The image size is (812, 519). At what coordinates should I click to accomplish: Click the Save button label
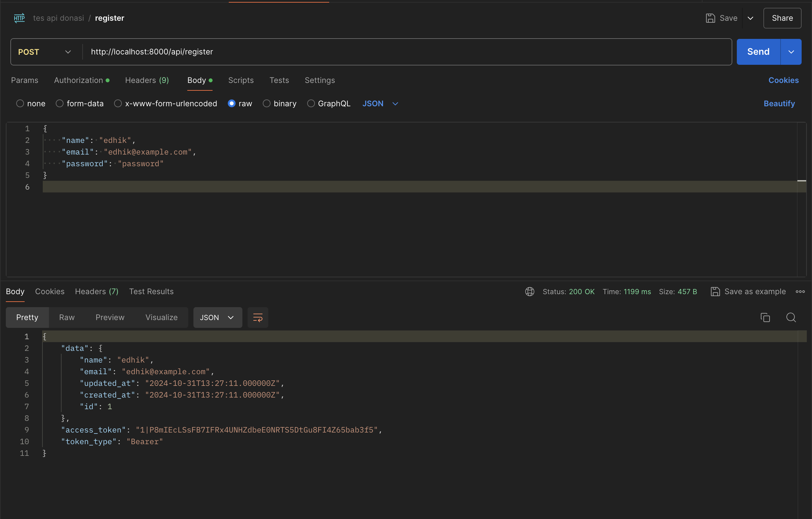(728, 18)
